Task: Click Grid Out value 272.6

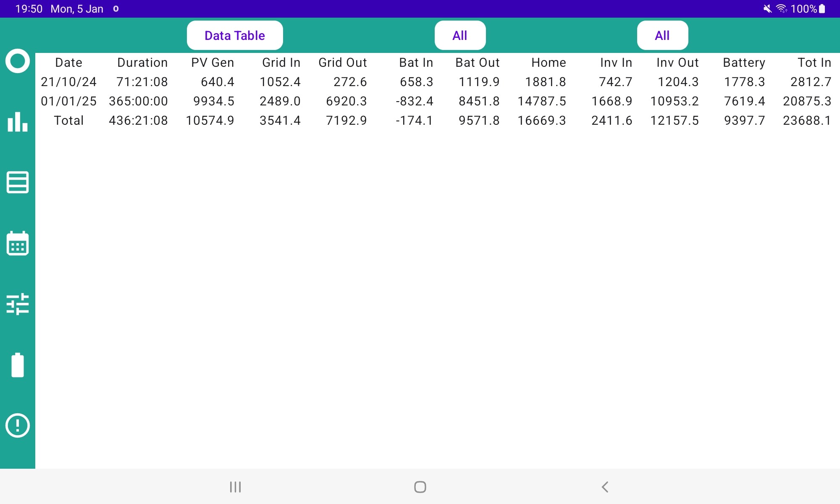Action: pyautogui.click(x=350, y=82)
